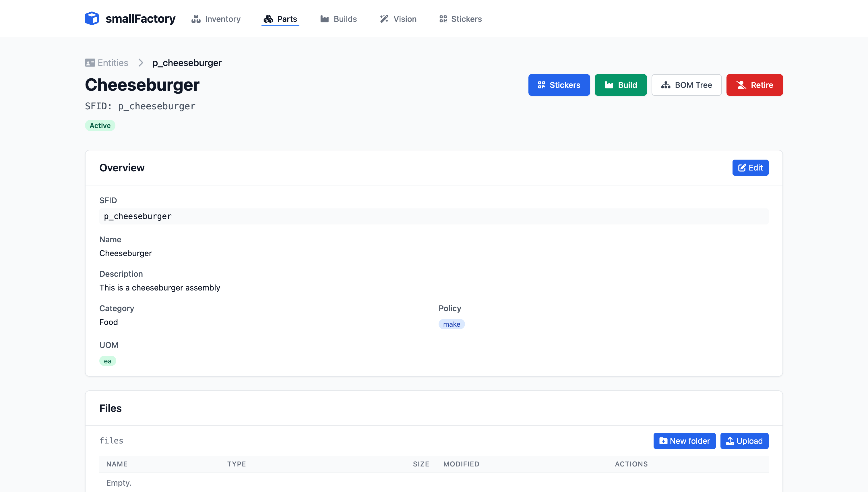Viewport: 868px width, 492px height.
Task: Click the breadcrumb chevron separator
Action: pyautogui.click(x=141, y=63)
